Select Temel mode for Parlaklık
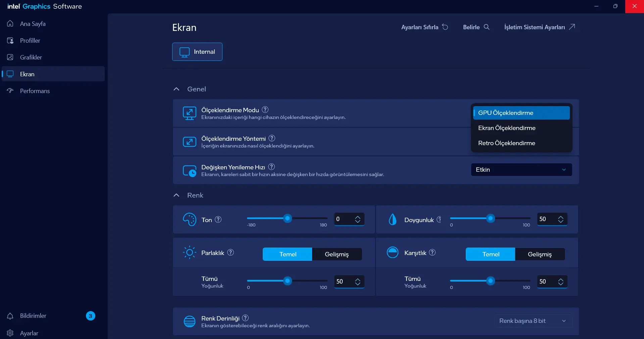644x339 pixels. pos(288,254)
